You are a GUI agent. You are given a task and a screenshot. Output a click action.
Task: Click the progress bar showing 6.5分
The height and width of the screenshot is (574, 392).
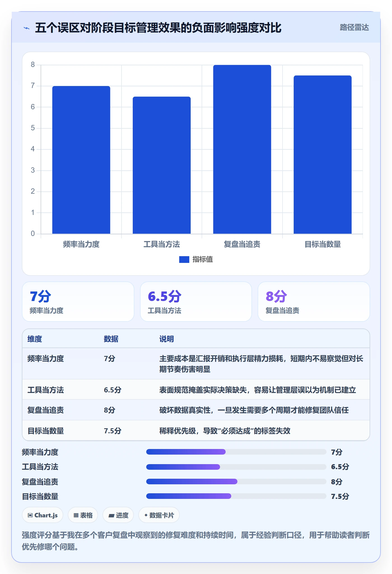[x=236, y=467]
